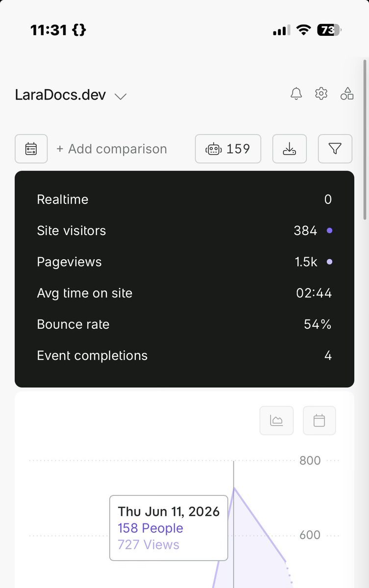Click the + Add comparison link
369x588 pixels.
click(x=112, y=149)
